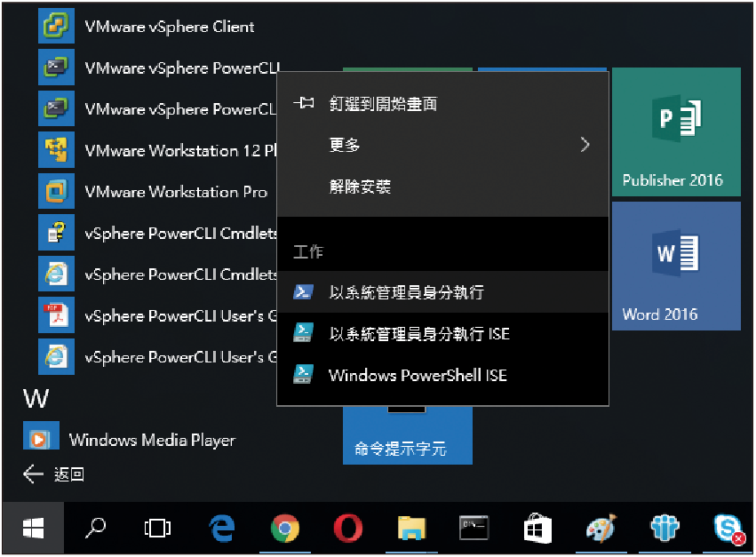Go back using the 返回 arrow
The width and height of the screenshot is (756, 557).
coord(53,474)
